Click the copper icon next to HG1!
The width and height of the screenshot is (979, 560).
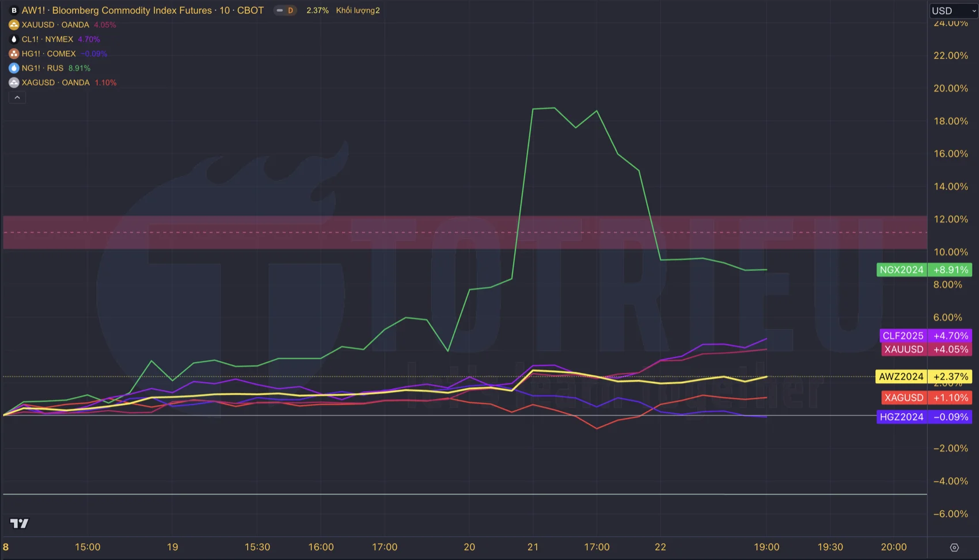click(x=14, y=54)
